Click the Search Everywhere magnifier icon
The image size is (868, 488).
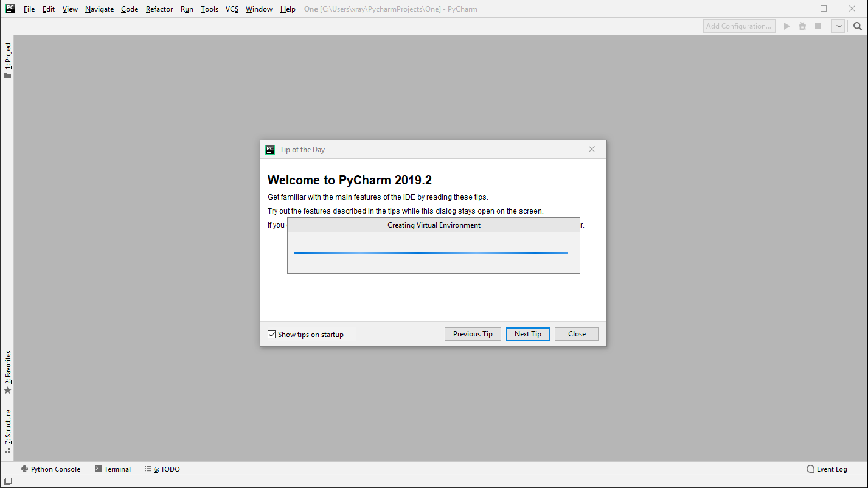(x=858, y=26)
